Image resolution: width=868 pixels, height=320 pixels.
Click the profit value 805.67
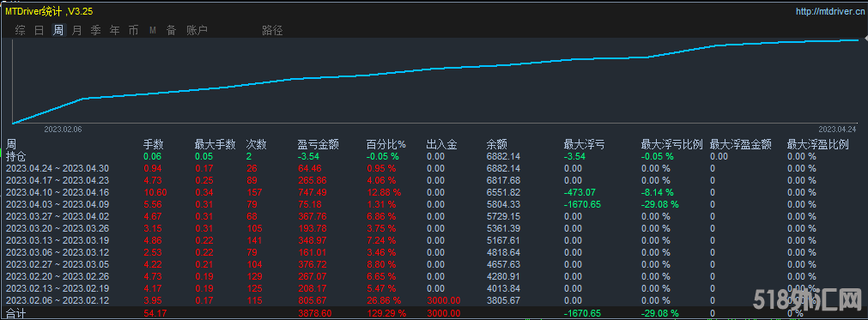[x=313, y=300]
